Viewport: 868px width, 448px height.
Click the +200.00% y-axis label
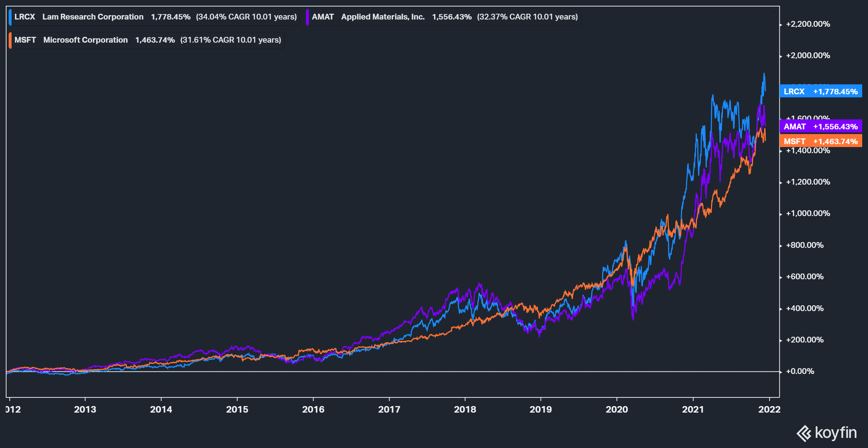click(x=805, y=340)
